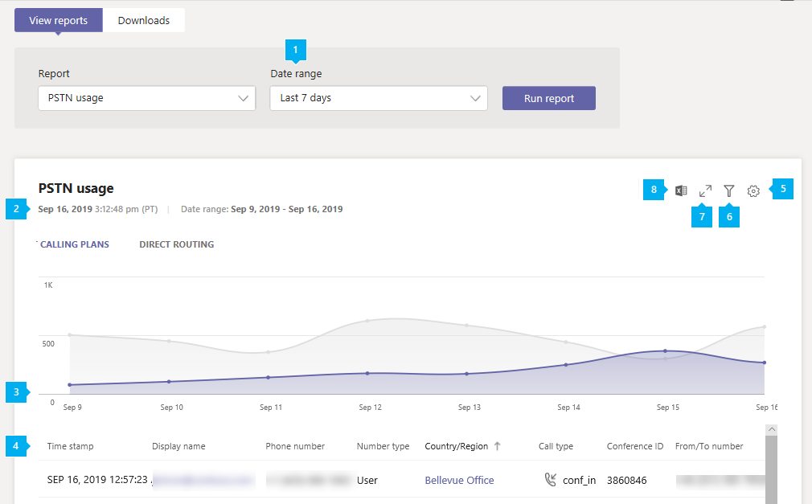
Task: Open the Bellevue Office link
Action: tap(459, 480)
